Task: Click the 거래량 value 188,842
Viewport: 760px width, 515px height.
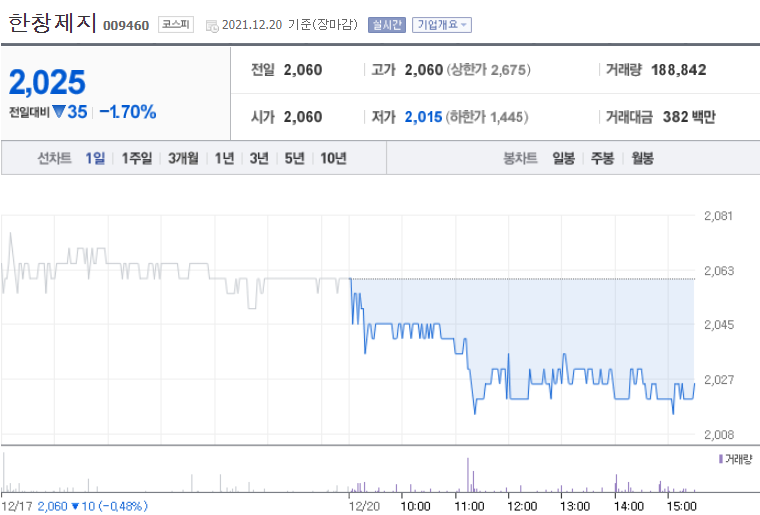Action: coord(679,70)
